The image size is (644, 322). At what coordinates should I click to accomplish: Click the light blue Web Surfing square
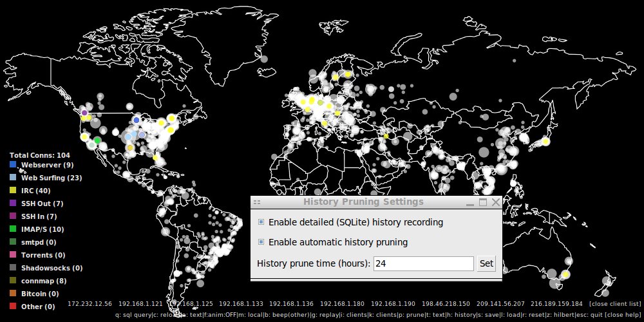pyautogui.click(x=13, y=178)
